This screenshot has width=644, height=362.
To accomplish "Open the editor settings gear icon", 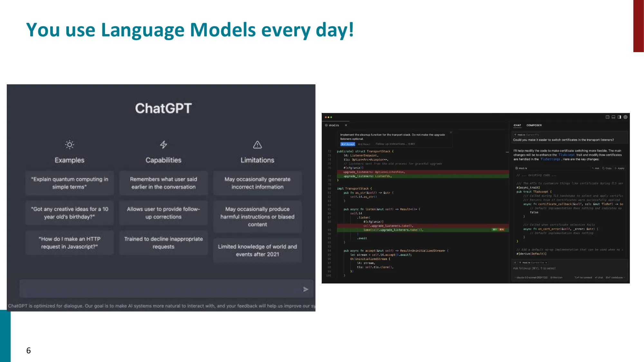I will [625, 117].
